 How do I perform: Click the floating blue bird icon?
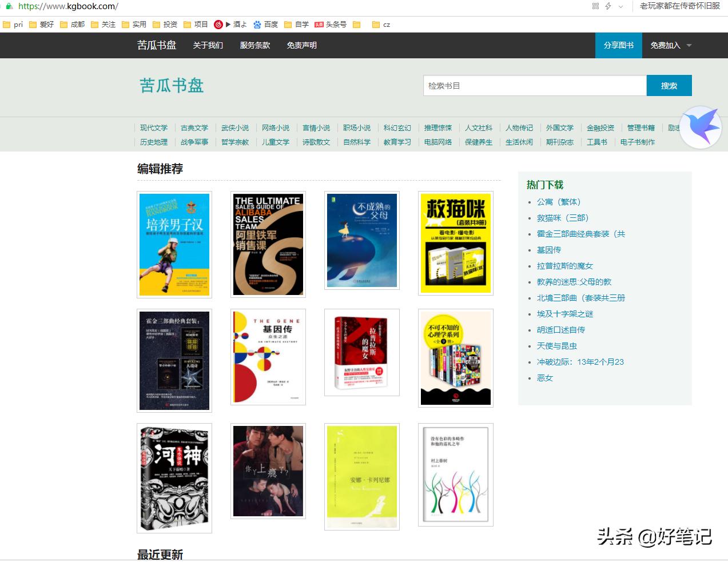[x=701, y=127]
